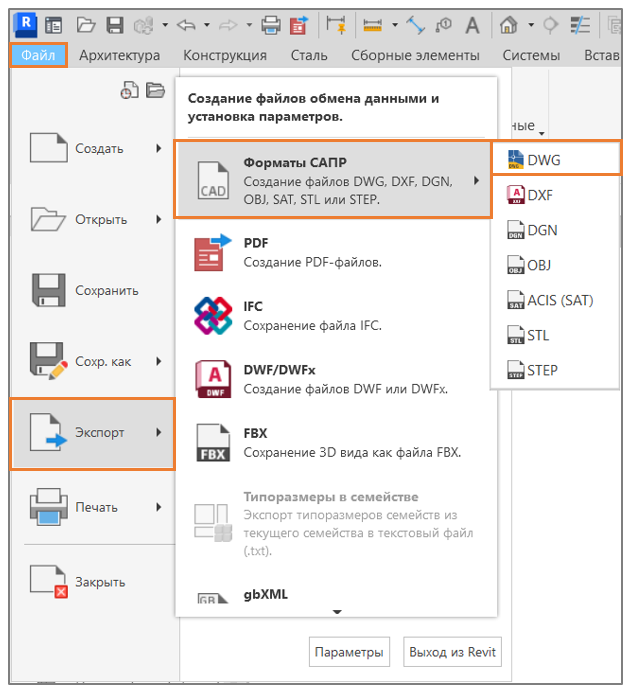Screen dimensions: 633x692
Task: Click the Default 3D view house icon
Action: [x=509, y=25]
